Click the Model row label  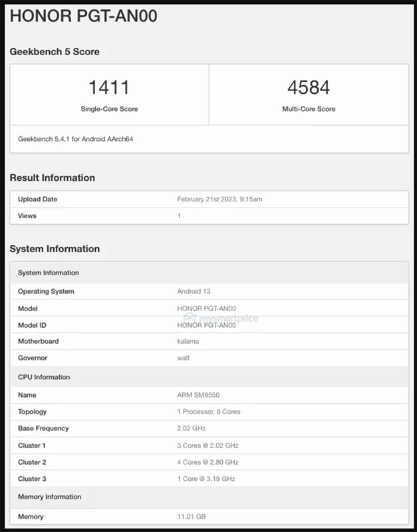pos(28,309)
